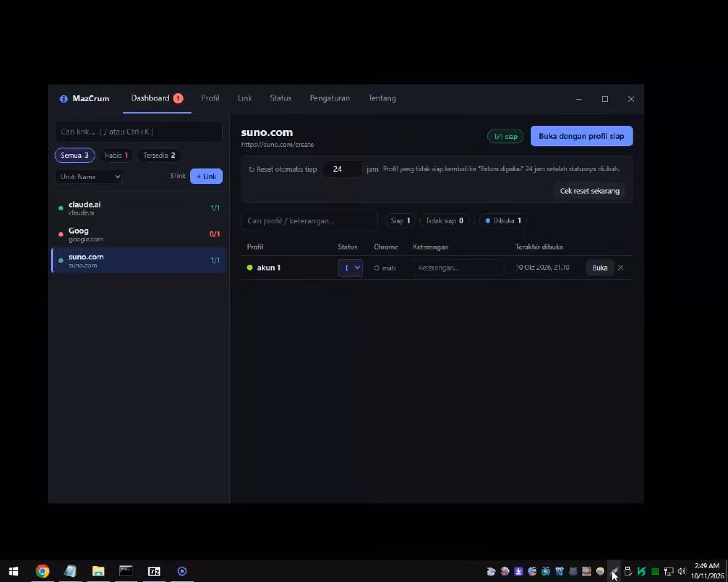Click the Dashboard notification badge
Viewport: 728px width, 582px height.
(178, 98)
